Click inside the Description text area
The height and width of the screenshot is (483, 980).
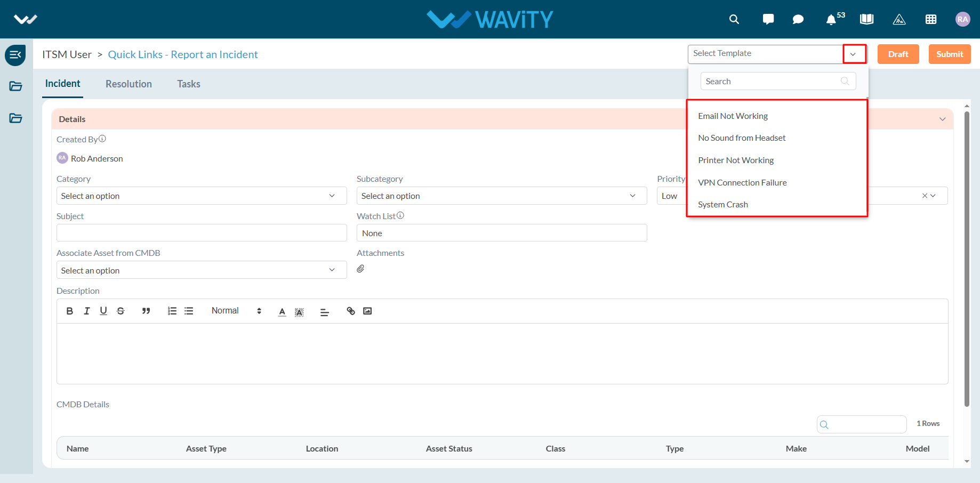point(502,353)
